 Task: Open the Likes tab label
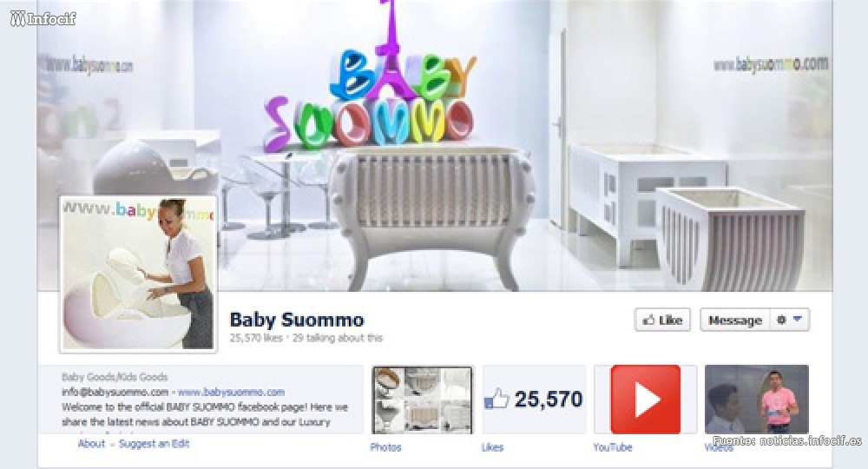(x=492, y=447)
